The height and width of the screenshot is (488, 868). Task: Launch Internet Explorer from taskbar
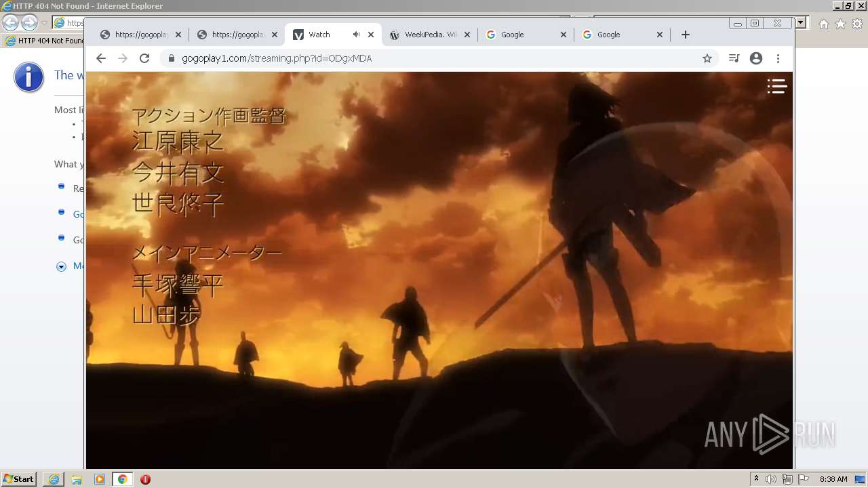(x=54, y=479)
